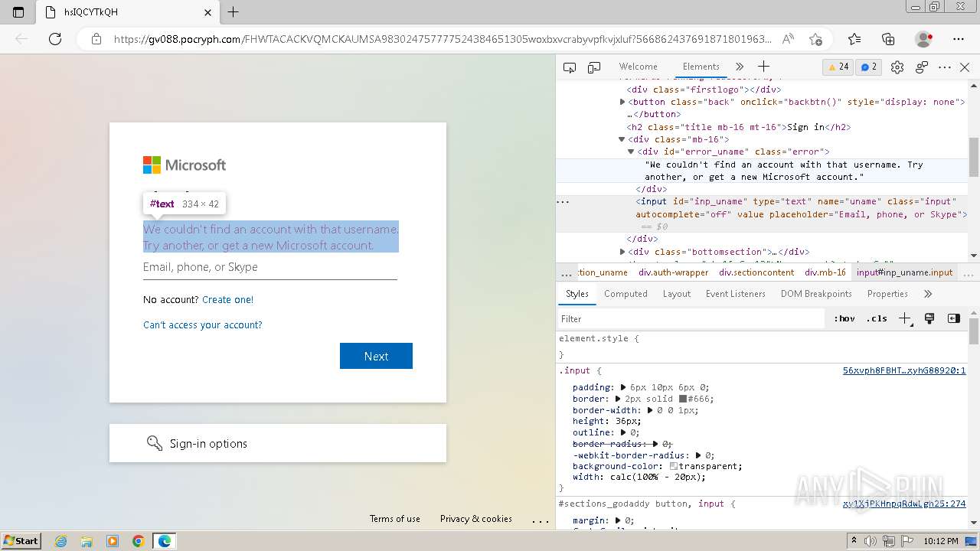Close the DevTools panel
Screen dimensions: 980x551
click(x=965, y=67)
